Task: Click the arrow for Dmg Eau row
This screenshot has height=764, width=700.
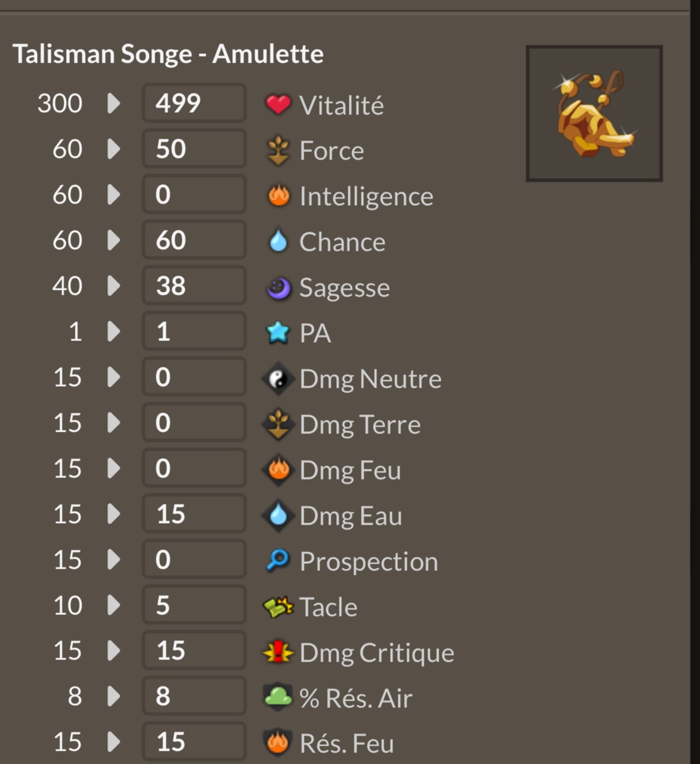Action: click(113, 514)
